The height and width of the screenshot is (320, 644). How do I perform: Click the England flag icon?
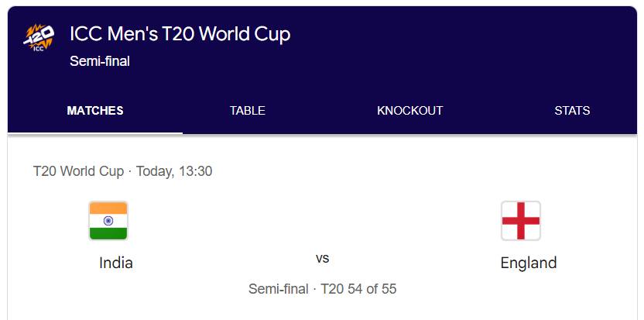[x=521, y=221]
